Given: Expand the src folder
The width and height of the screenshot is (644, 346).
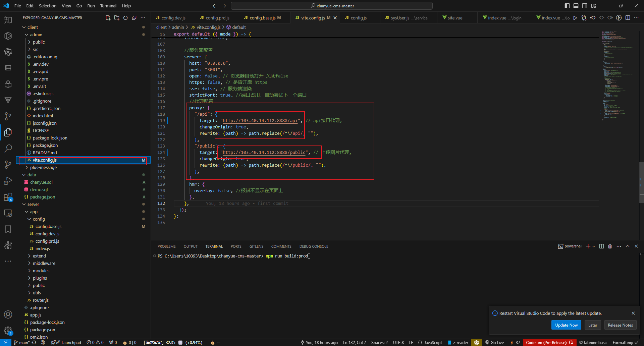Looking at the screenshot, I should click(36, 49).
